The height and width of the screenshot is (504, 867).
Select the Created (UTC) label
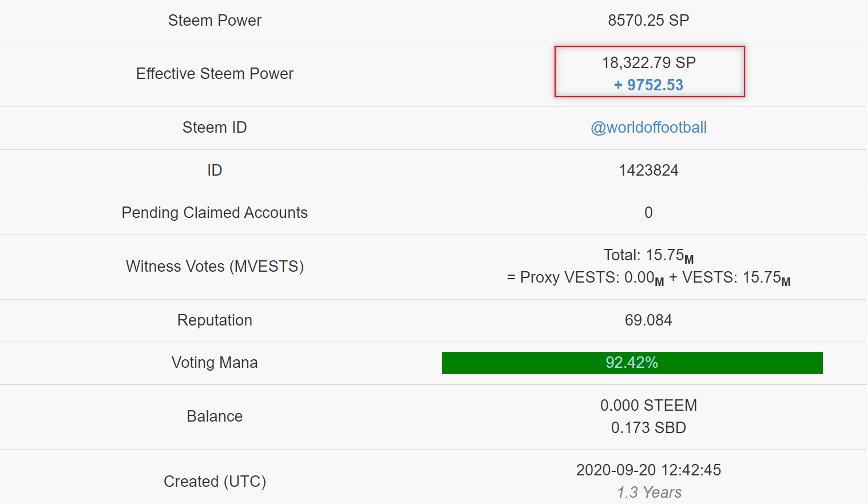click(x=215, y=482)
